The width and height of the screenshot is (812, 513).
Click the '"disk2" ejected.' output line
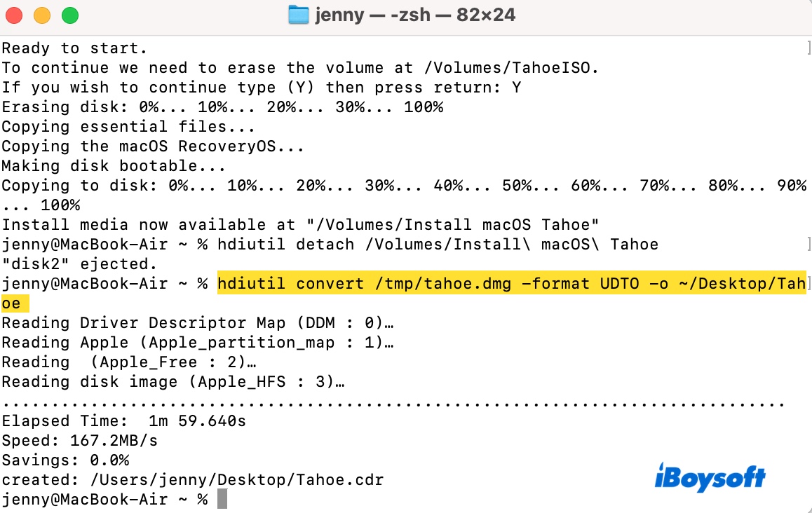tap(80, 264)
